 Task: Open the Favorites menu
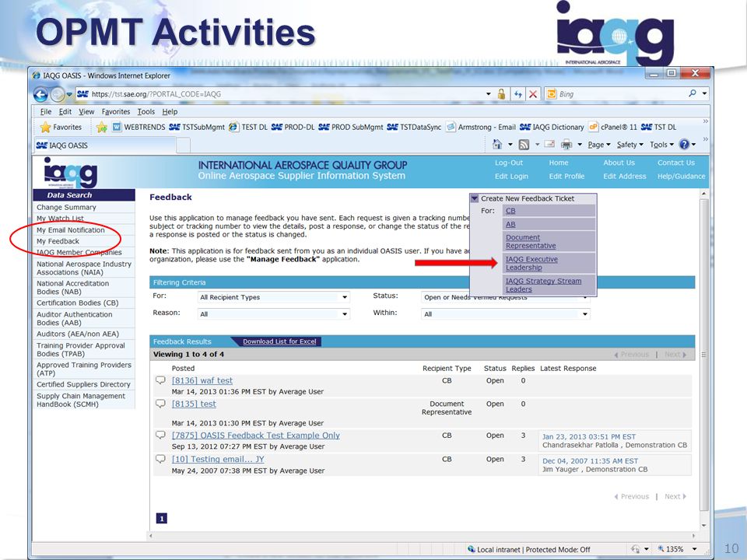coord(116,111)
